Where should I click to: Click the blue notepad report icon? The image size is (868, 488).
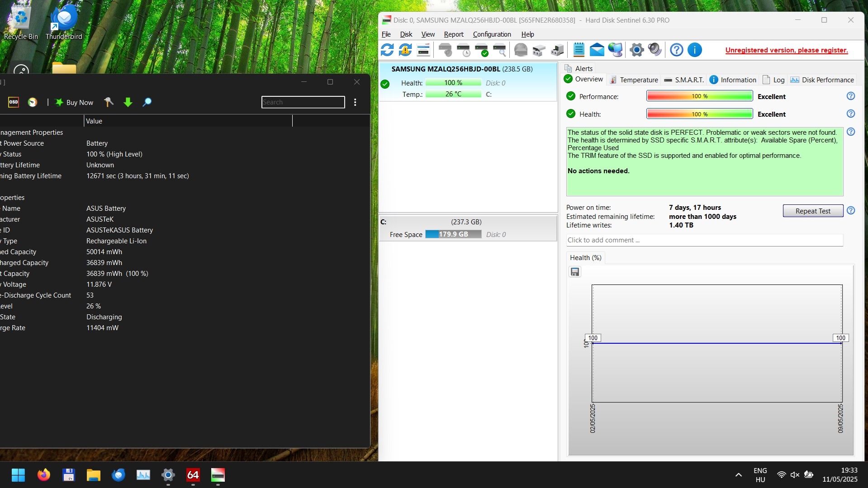579,50
